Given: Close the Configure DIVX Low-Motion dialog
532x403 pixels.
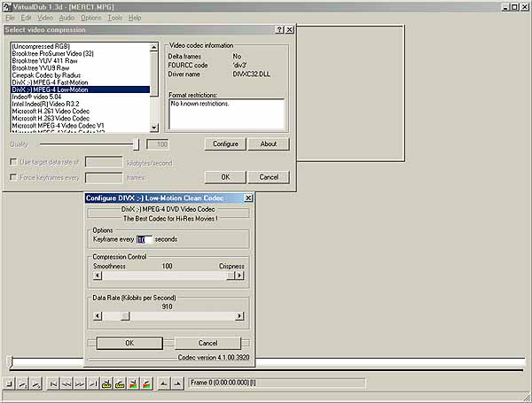Looking at the screenshot, I should click(x=248, y=198).
